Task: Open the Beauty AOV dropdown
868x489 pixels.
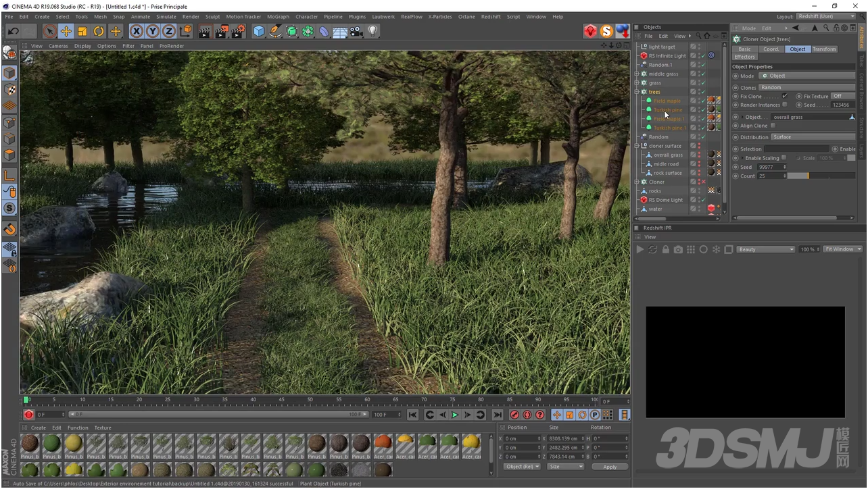Action: [766, 249]
